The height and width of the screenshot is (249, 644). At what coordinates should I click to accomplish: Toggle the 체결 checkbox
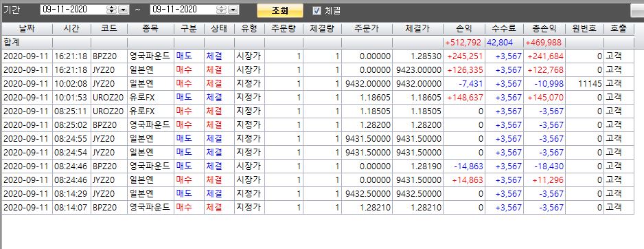[317, 11]
